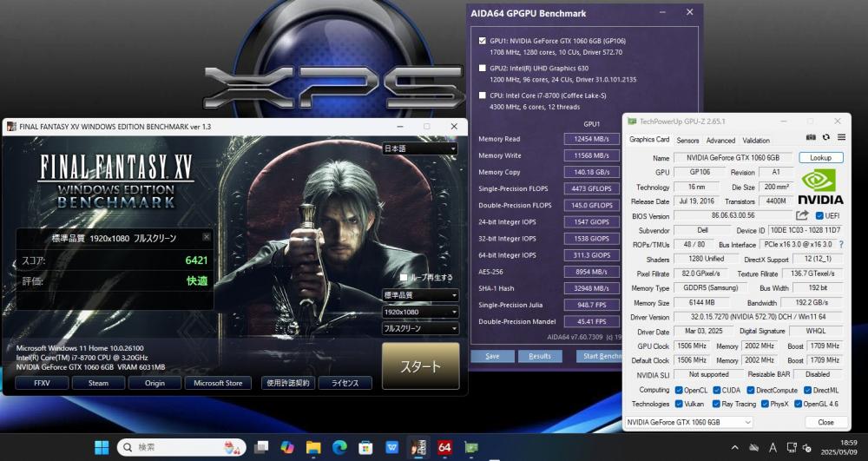Switch to Graphics Card tab
The height and width of the screenshot is (461, 868).
pos(648,140)
